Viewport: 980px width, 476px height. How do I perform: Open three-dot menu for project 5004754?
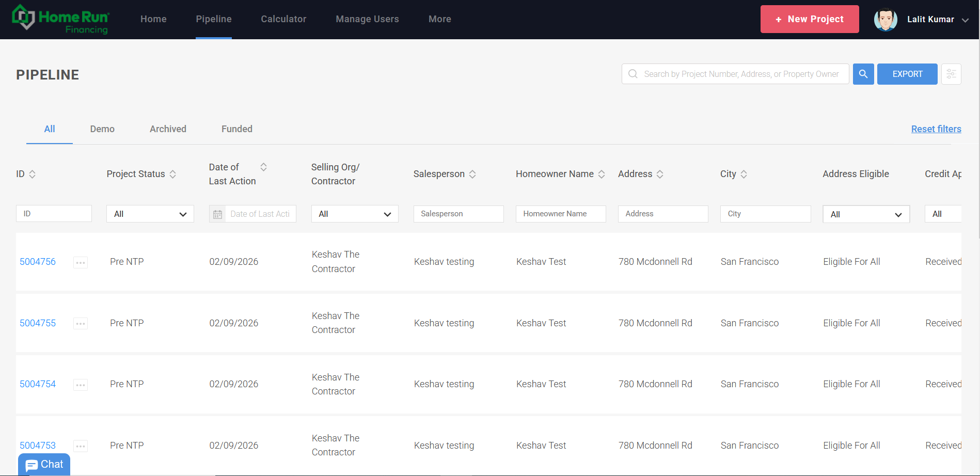(x=81, y=385)
